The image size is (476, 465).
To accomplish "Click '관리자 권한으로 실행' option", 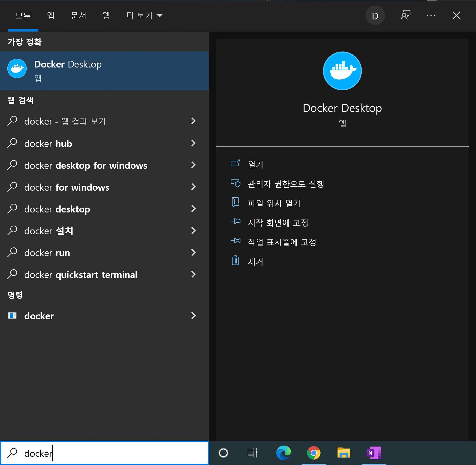I will [286, 184].
